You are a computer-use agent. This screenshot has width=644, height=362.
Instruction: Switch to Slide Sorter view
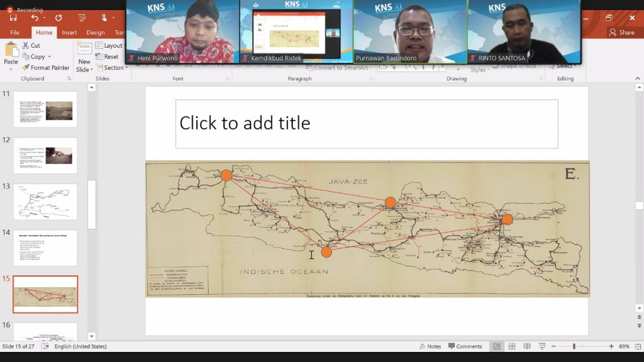512,346
